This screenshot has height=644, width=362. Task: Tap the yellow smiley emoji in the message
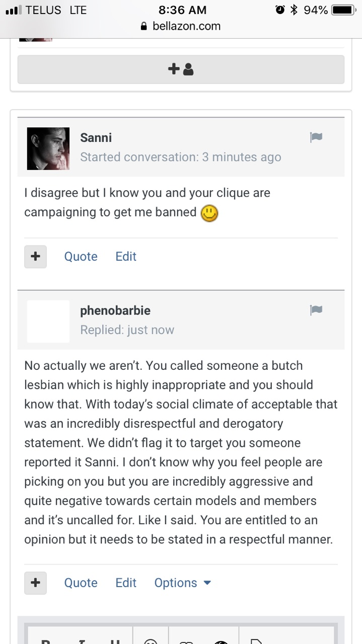(209, 213)
